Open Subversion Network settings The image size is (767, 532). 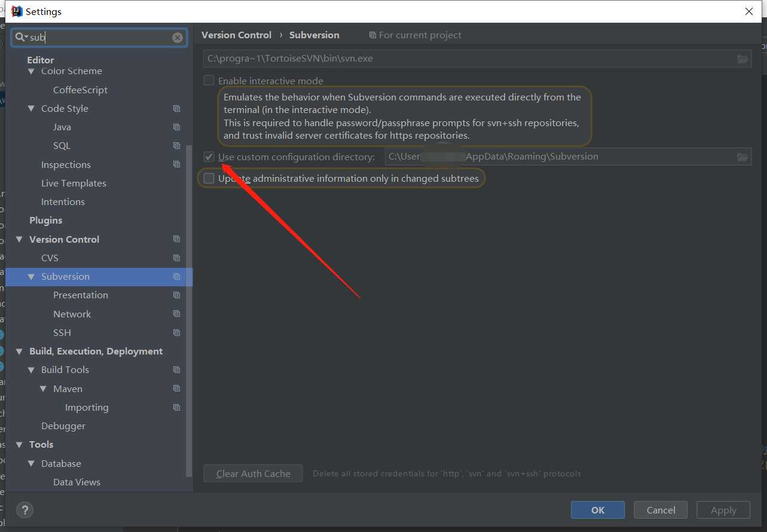[72, 314]
